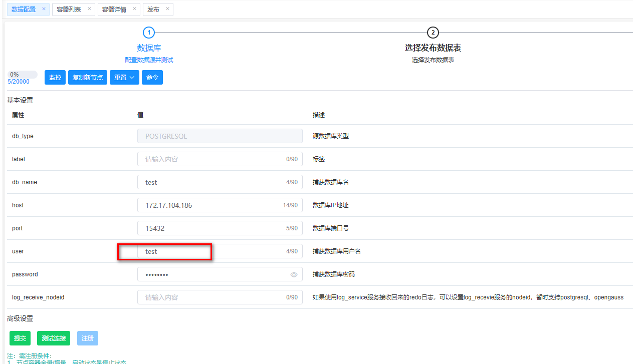Click the host IP address field
The width and height of the screenshot is (633, 364).
210,205
